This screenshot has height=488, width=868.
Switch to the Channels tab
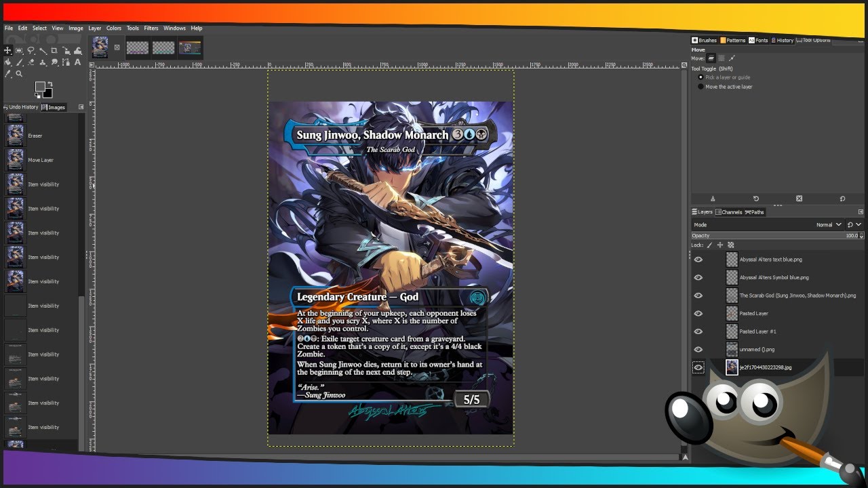(x=728, y=212)
